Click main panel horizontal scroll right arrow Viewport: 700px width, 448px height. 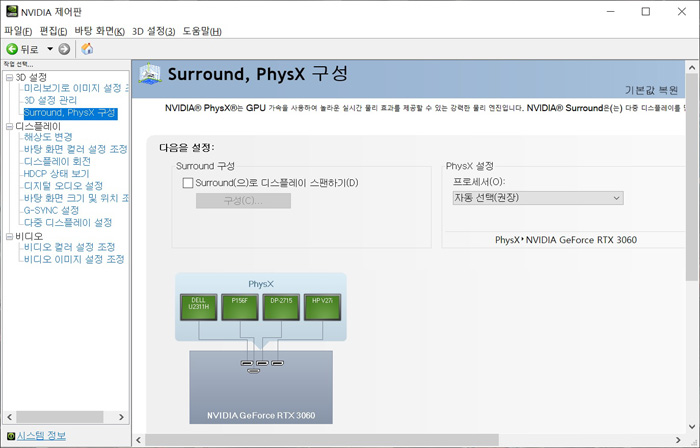tap(678, 440)
